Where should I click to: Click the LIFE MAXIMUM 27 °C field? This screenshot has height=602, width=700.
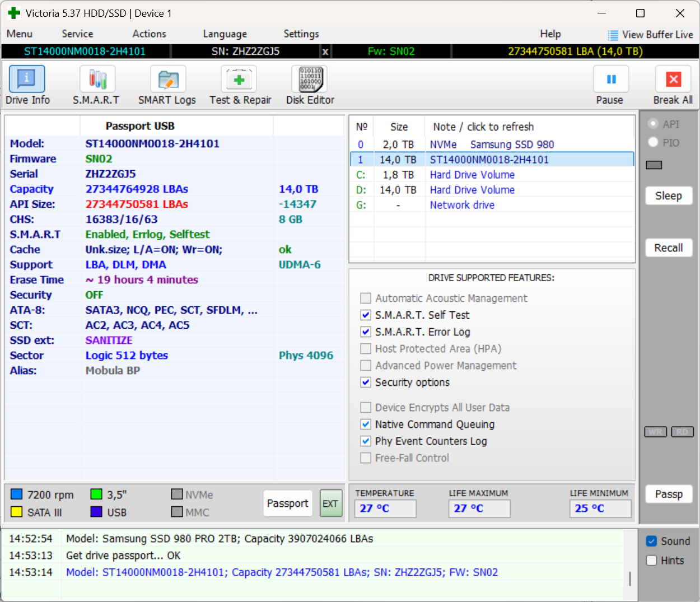tap(479, 508)
